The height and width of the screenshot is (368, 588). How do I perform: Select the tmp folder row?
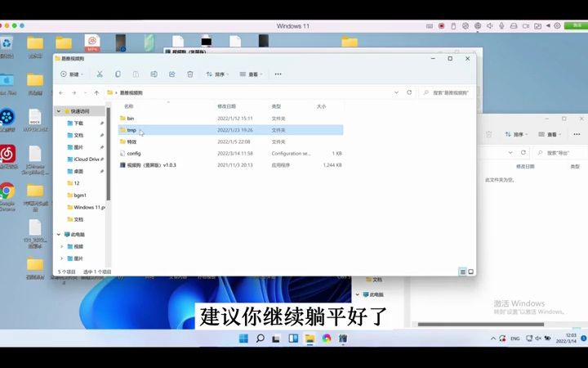point(230,130)
